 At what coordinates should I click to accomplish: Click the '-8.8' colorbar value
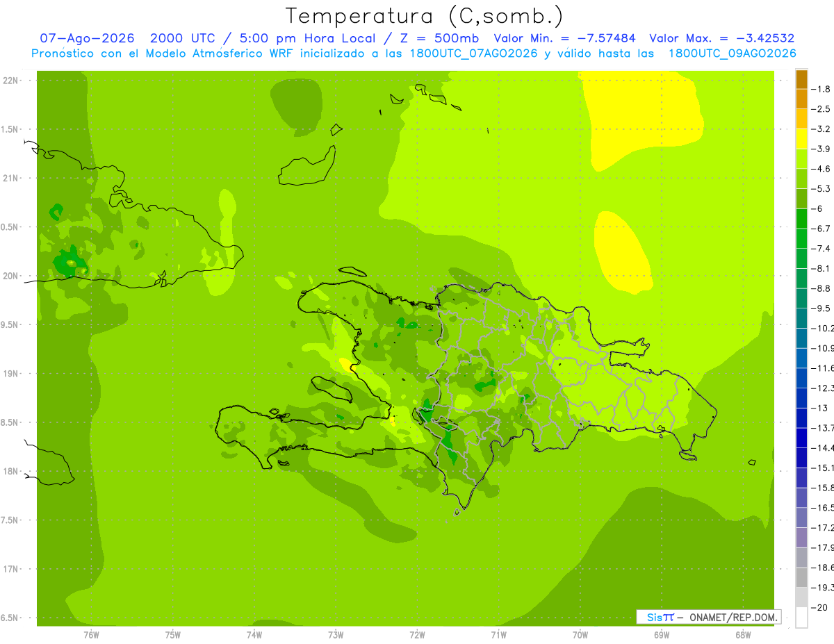click(821, 288)
